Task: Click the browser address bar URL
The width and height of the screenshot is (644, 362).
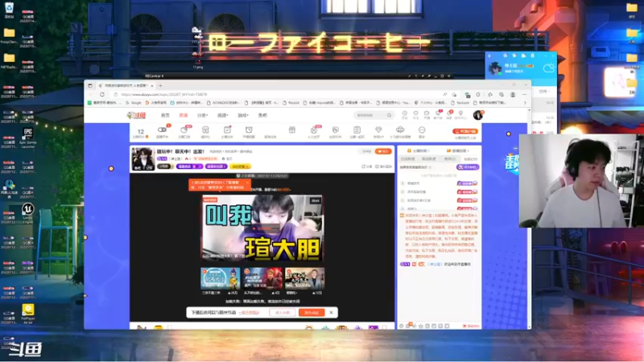Action: click(x=164, y=94)
